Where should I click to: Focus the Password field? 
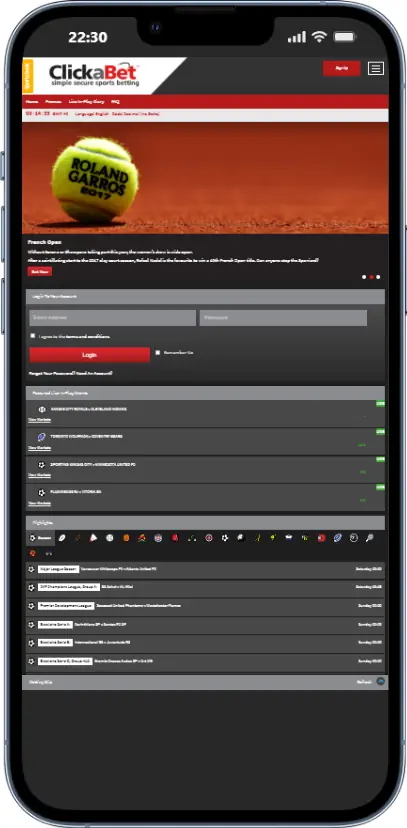pos(283,318)
